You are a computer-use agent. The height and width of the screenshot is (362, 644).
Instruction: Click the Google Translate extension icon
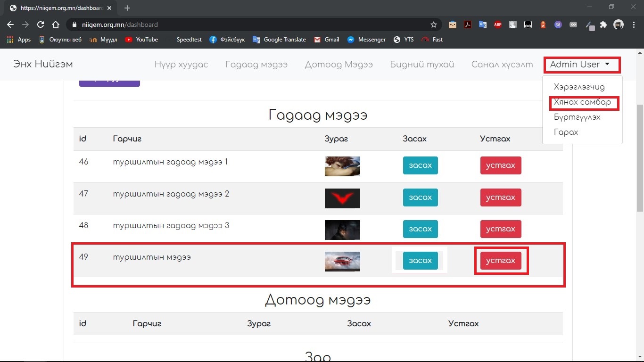tap(483, 25)
